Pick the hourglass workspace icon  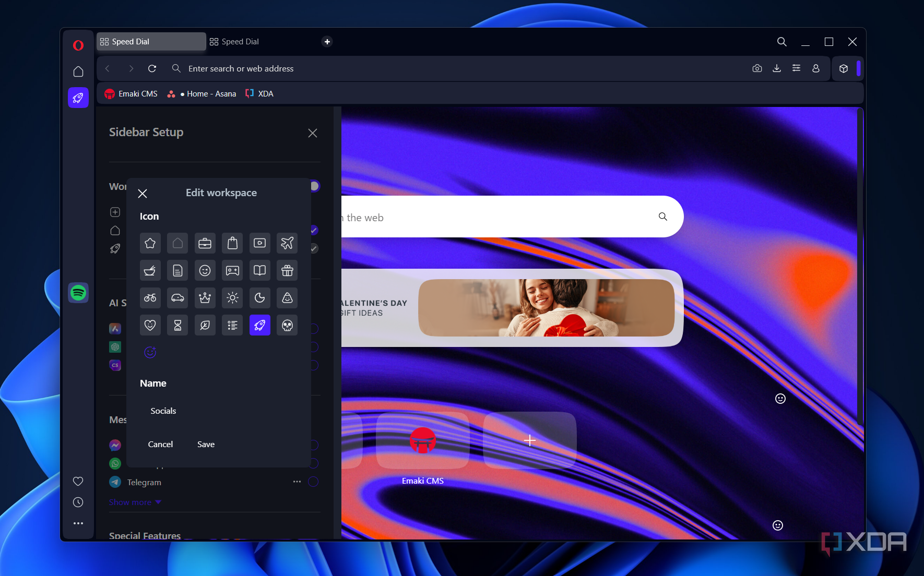tap(177, 325)
